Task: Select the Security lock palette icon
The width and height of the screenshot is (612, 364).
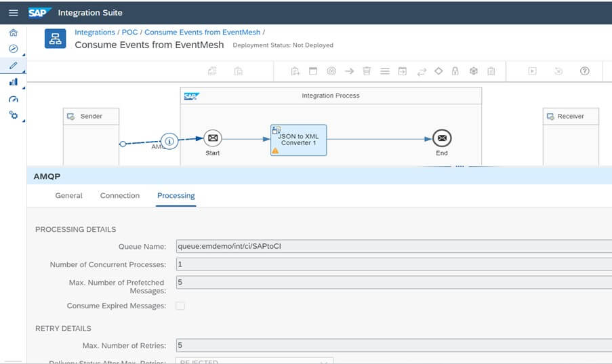Action: pyautogui.click(x=455, y=71)
